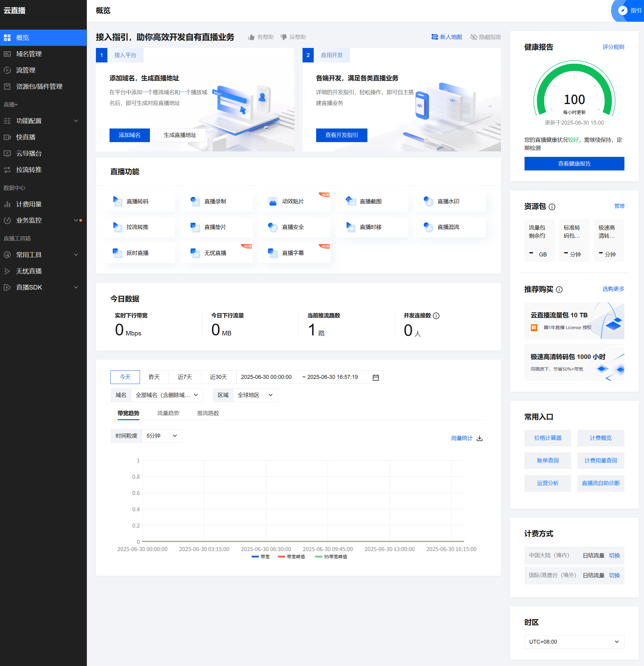The image size is (644, 666).
Task: Click info icon next to 并发连接数
Action: pyautogui.click(x=436, y=316)
